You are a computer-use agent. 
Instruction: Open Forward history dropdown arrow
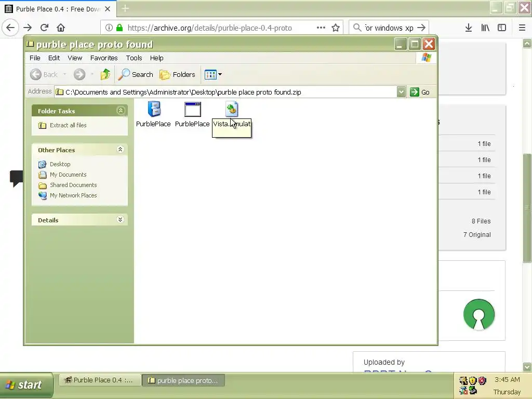point(92,74)
